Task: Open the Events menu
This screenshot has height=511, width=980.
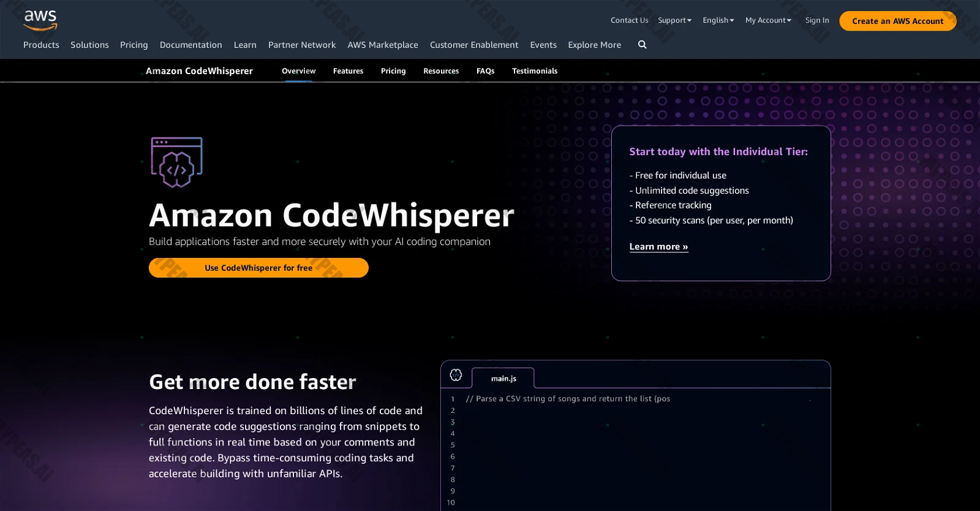Action: (543, 45)
